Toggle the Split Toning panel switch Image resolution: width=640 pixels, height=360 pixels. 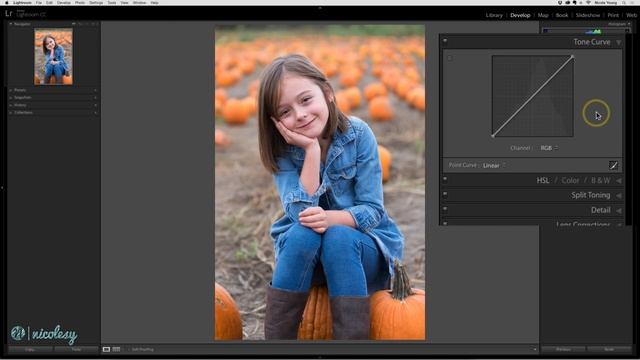click(x=445, y=194)
